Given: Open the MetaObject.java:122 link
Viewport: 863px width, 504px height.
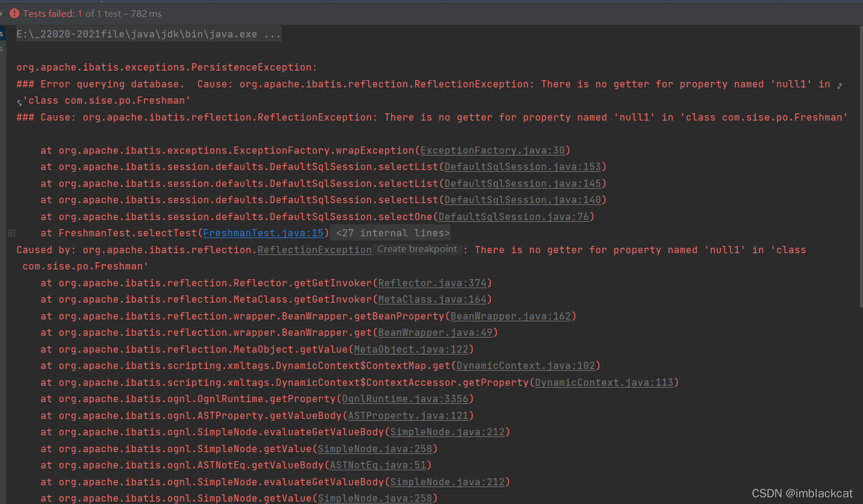Looking at the screenshot, I should (x=411, y=349).
